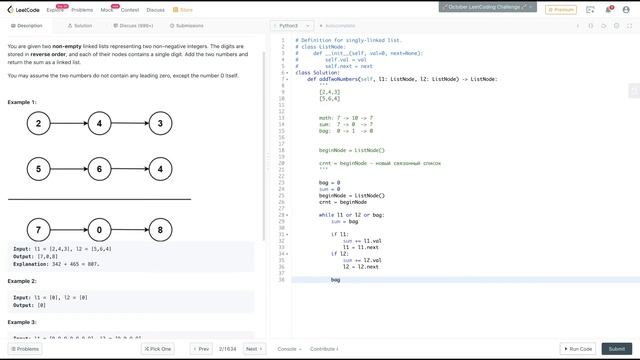
Task: Click 'beginNode = ListNode()' on line 25
Action: point(351,196)
